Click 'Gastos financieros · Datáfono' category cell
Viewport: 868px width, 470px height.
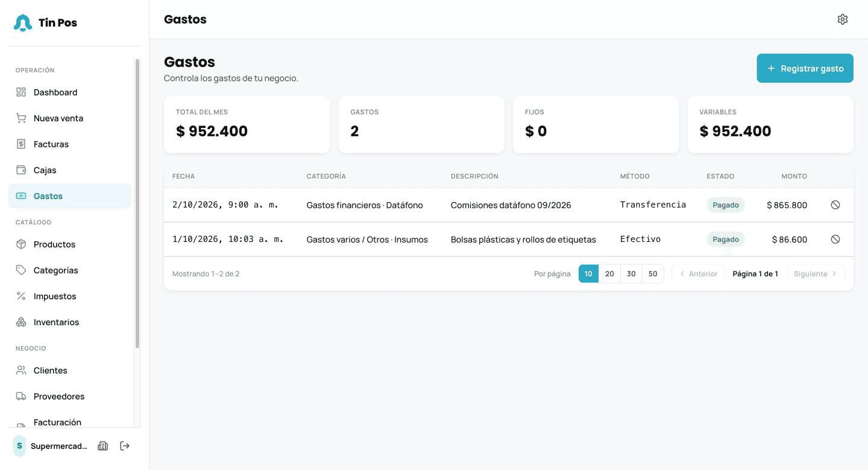[365, 205]
